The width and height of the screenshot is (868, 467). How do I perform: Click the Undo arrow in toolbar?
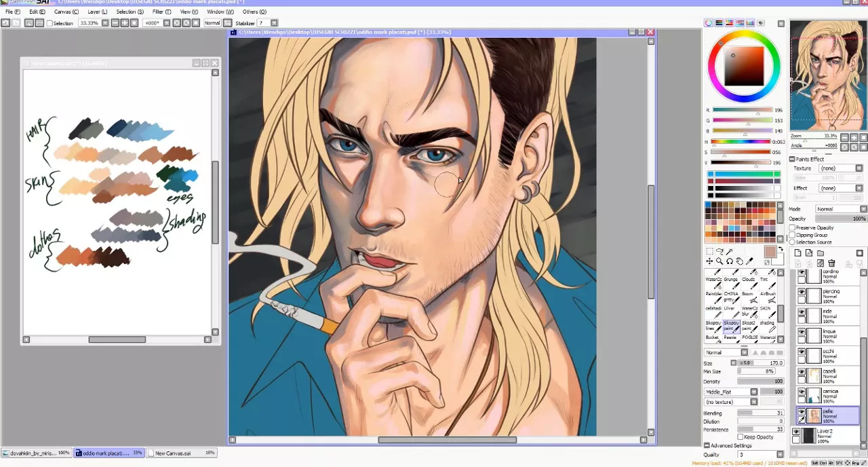point(5,22)
